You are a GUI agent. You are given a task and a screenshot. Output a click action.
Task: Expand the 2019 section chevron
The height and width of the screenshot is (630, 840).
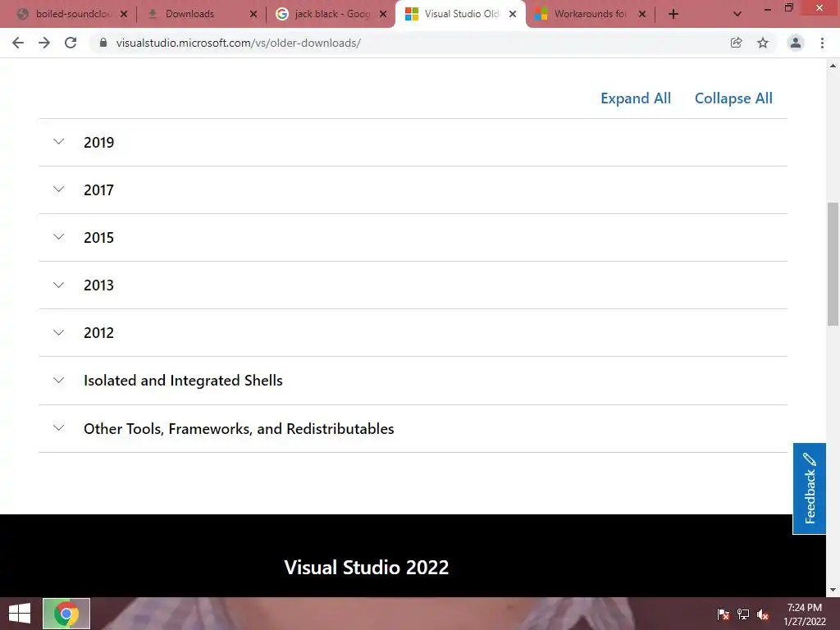[59, 142]
